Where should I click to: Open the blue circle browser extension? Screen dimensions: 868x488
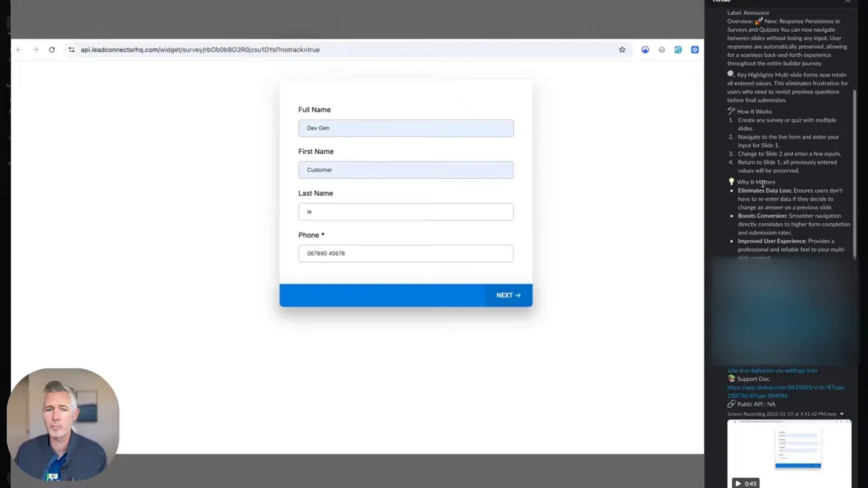645,49
